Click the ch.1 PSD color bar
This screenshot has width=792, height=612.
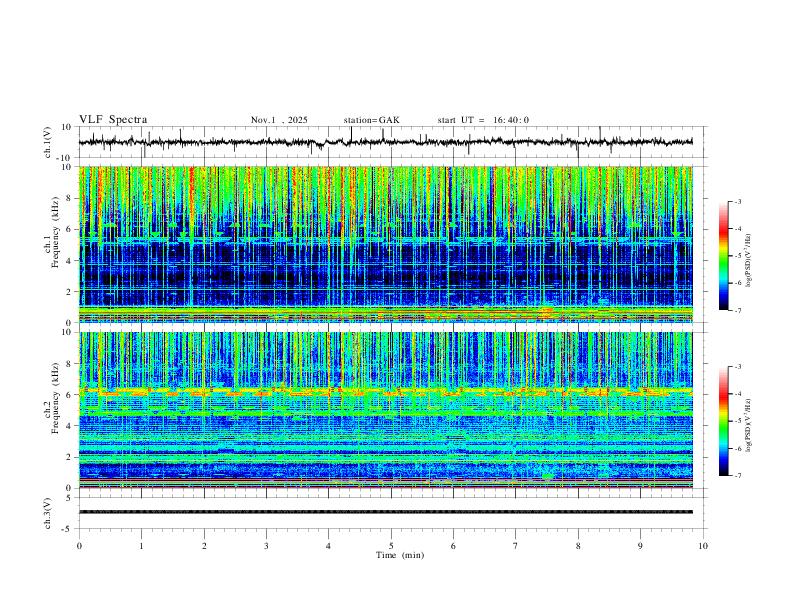tap(724, 256)
